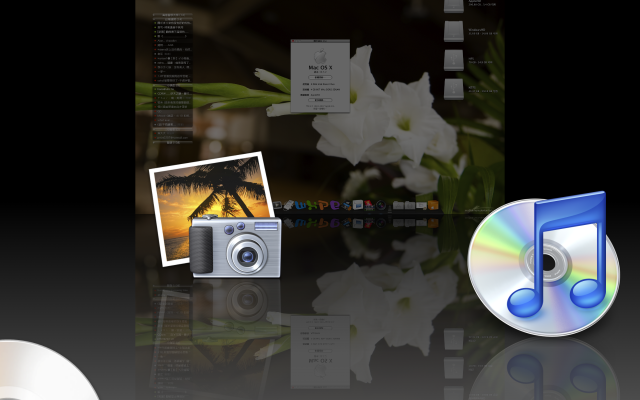The height and width of the screenshot is (400, 640).
Task: Open the topmost hard drive icon on the desktop
Action: pyautogui.click(x=454, y=6)
